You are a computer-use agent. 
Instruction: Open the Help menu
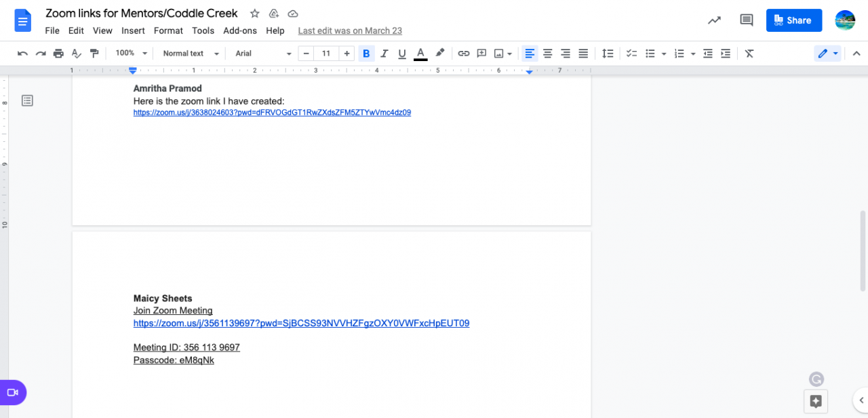click(x=275, y=31)
